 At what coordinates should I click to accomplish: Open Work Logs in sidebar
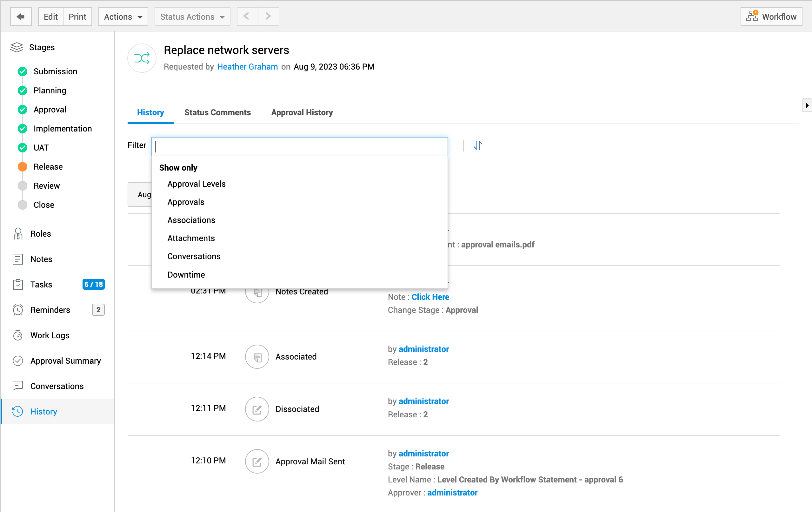coord(50,335)
